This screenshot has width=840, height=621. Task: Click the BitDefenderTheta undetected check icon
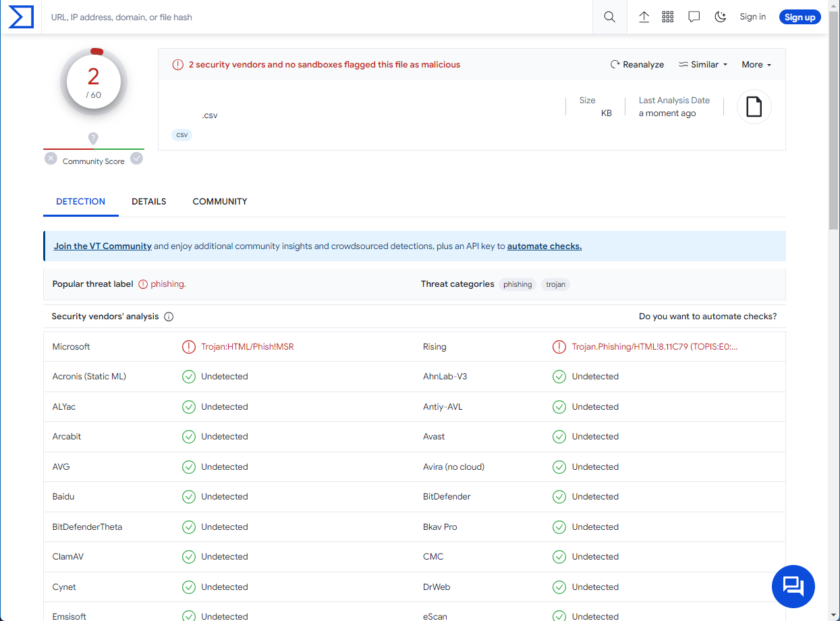[189, 527]
